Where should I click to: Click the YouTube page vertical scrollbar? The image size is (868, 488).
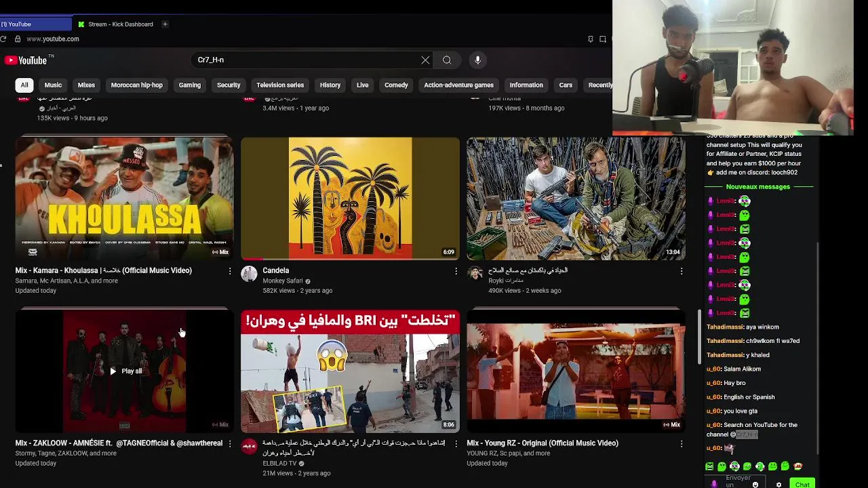(x=700, y=337)
